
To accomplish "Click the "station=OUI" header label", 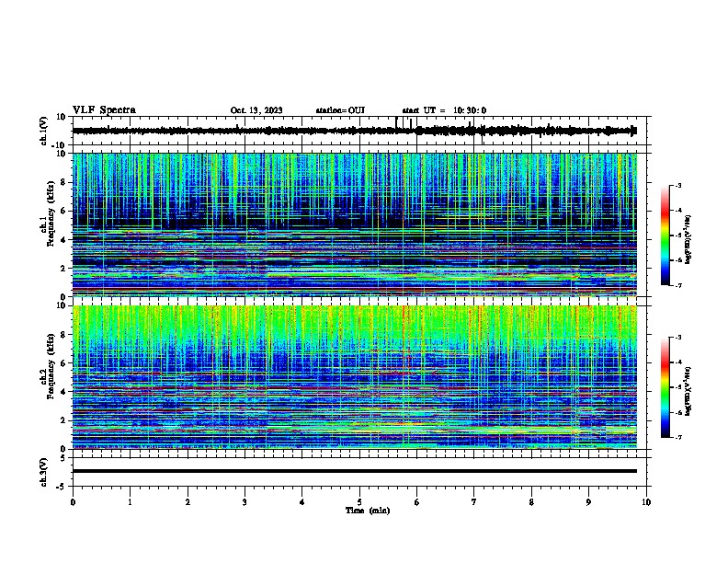I will click(x=340, y=110).
